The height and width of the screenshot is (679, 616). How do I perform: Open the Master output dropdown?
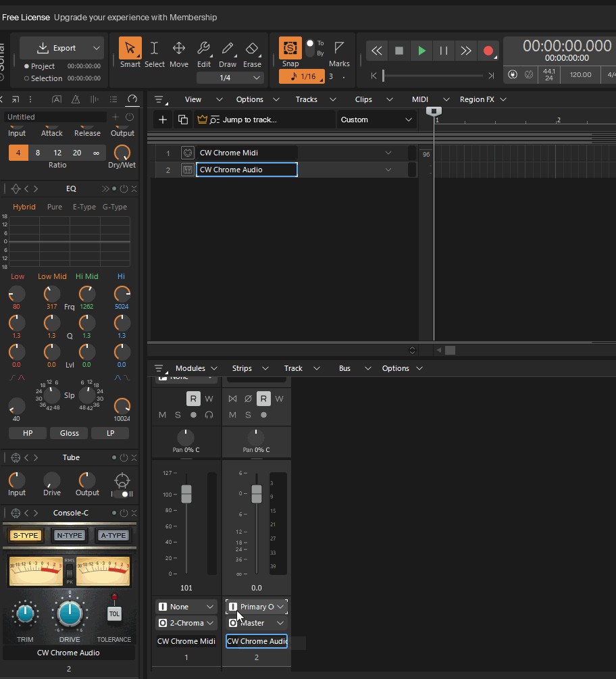257,623
